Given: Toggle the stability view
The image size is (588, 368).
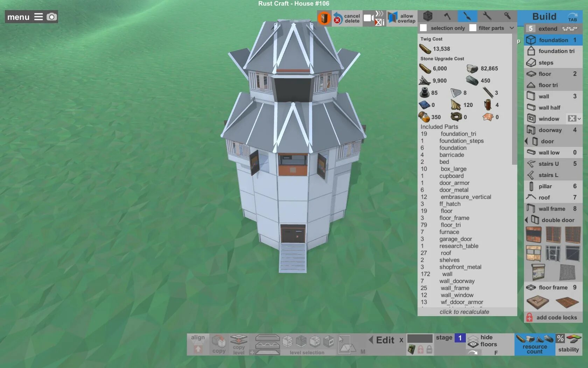Looking at the screenshot, I should [x=569, y=345].
